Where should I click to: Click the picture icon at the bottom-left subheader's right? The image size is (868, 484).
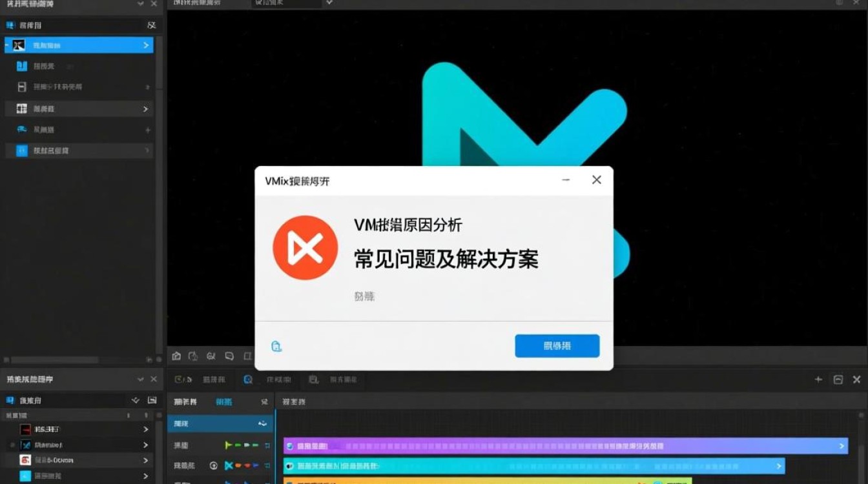(x=152, y=400)
